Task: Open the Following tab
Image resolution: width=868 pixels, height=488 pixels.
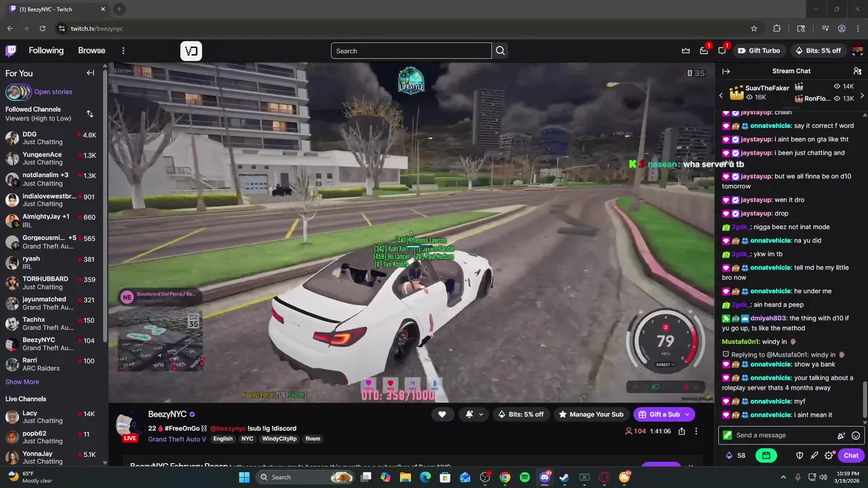Action: click(x=46, y=51)
